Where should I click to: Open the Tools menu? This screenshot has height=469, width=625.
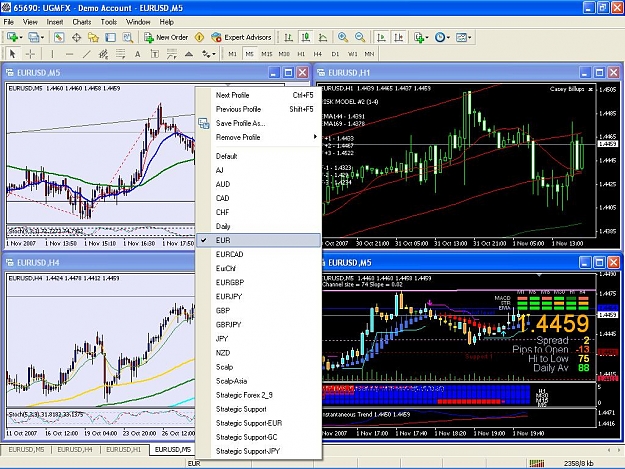(x=108, y=22)
